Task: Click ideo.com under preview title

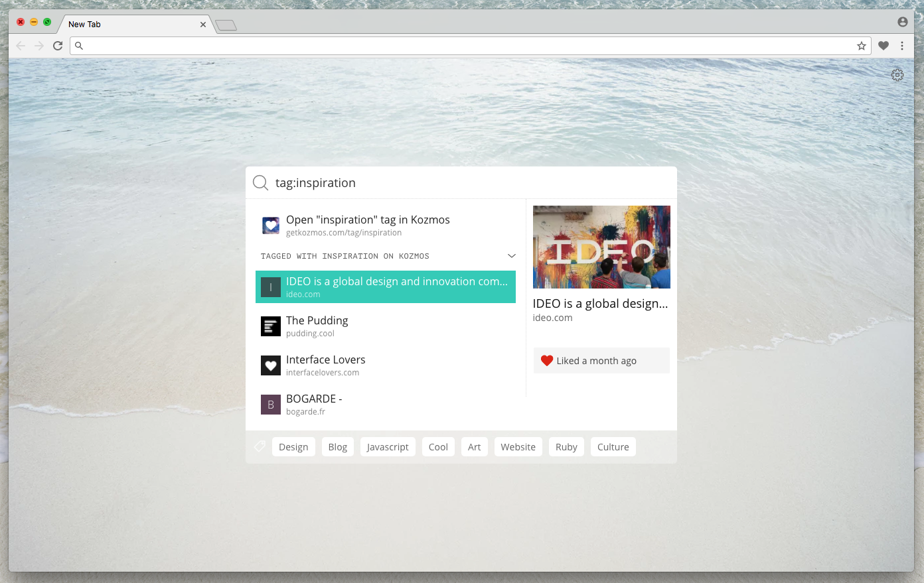Action: [x=552, y=318]
